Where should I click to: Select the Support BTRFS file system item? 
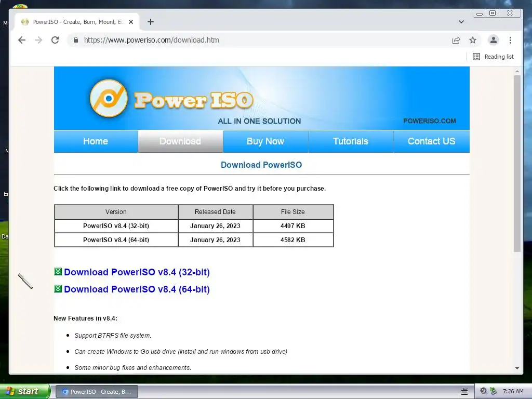pyautogui.click(x=113, y=335)
